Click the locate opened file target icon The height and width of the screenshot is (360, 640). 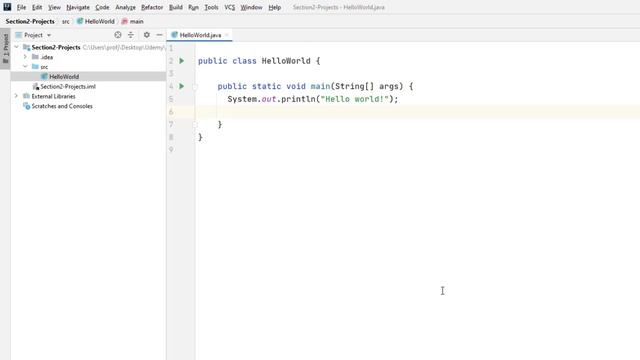[118, 35]
